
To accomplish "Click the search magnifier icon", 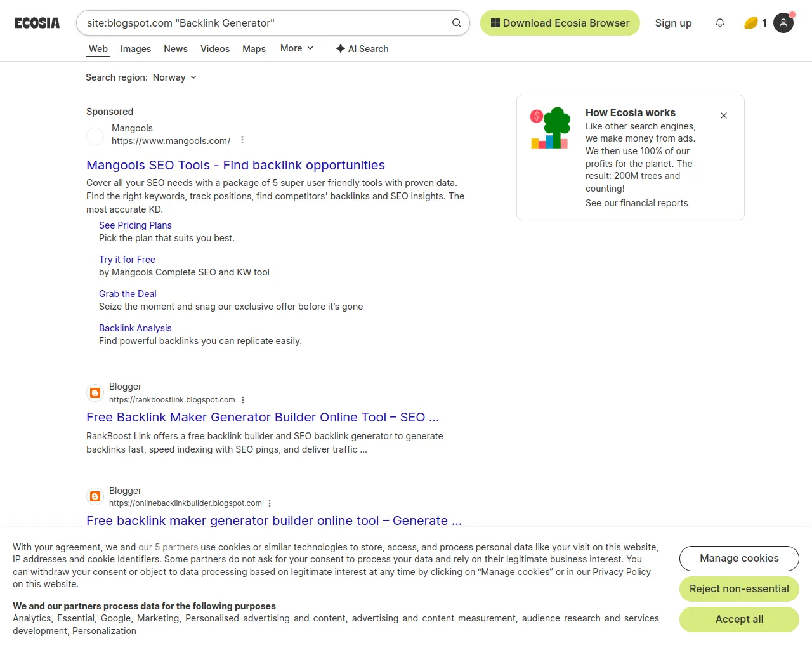I will pyautogui.click(x=457, y=23).
